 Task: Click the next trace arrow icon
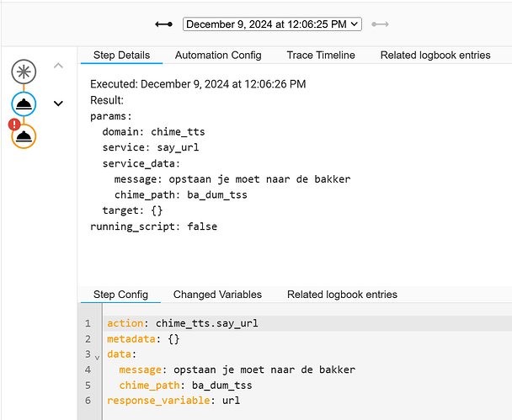pyautogui.click(x=381, y=24)
